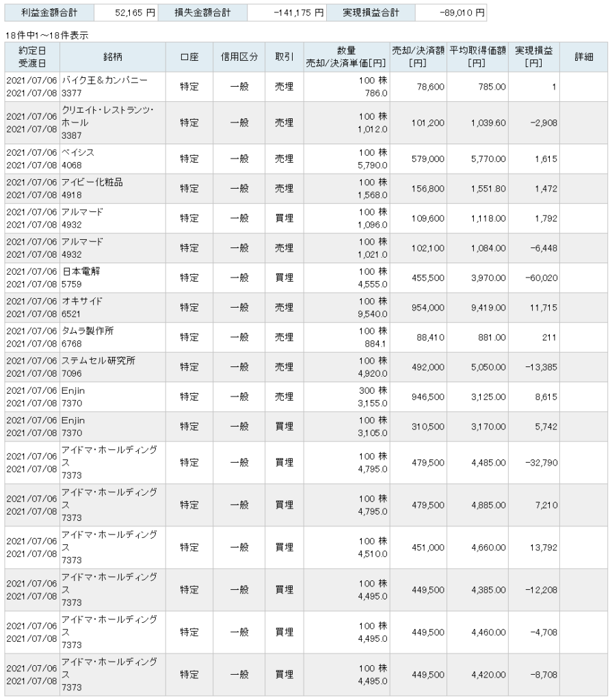Viewport: 610px width, 700px height.
Task: Select the ステムセル研究所 7096 stock name
Action: tap(98, 367)
